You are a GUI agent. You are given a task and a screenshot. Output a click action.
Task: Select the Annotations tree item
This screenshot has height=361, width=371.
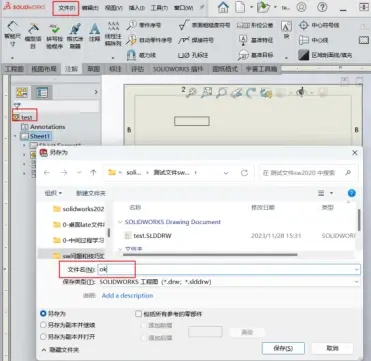(43, 127)
